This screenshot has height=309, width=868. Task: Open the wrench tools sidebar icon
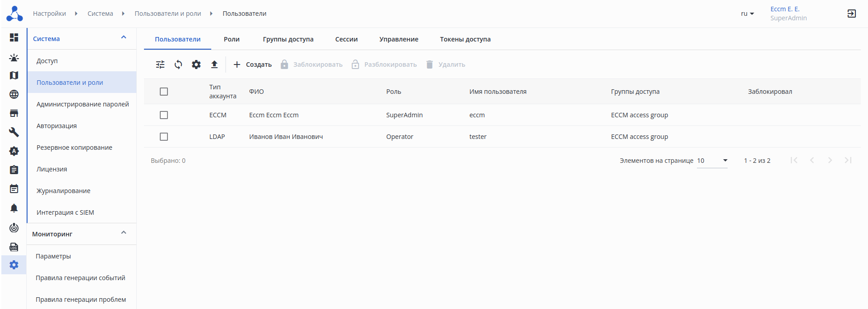(x=14, y=132)
